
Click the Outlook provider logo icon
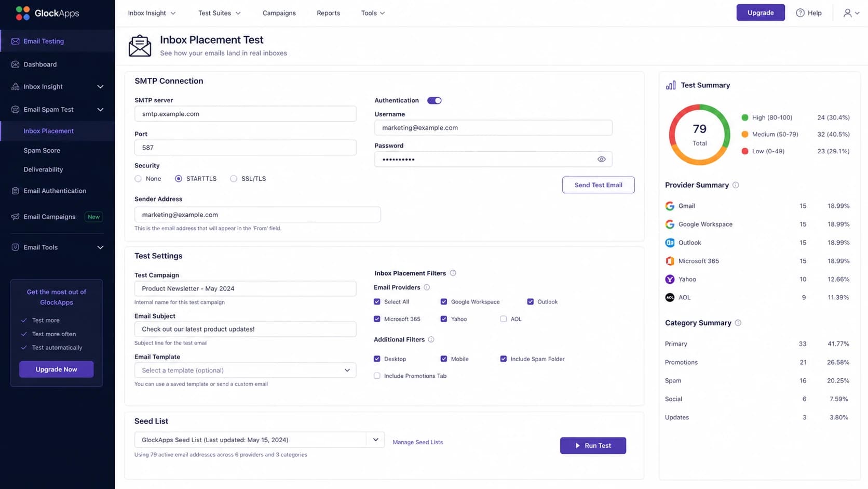(670, 243)
